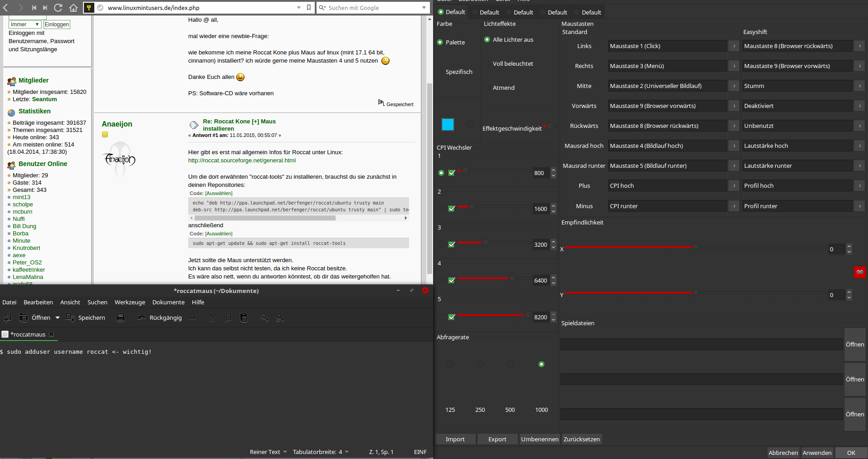Click the Zurücksetzen button
This screenshot has width=868, height=459.
point(581,439)
